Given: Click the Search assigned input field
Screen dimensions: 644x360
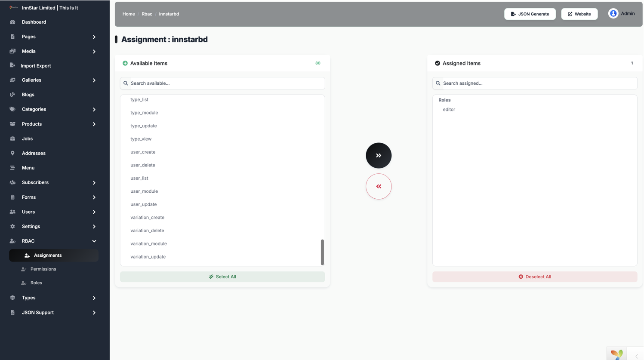Looking at the screenshot, I should (x=535, y=83).
